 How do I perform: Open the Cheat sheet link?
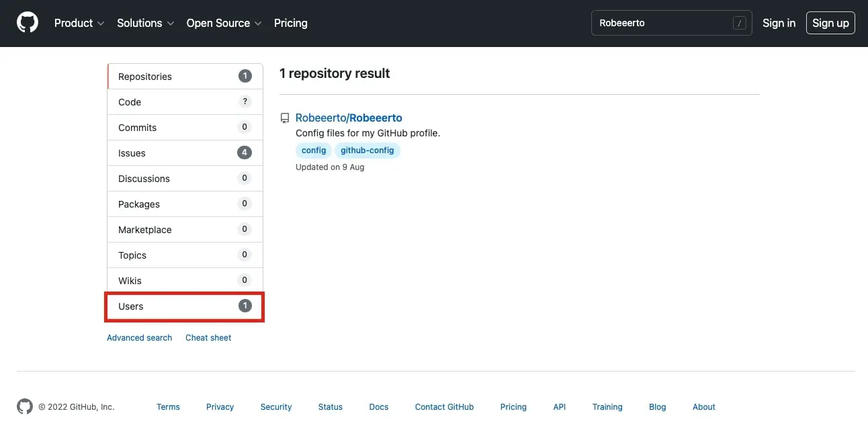tap(208, 338)
